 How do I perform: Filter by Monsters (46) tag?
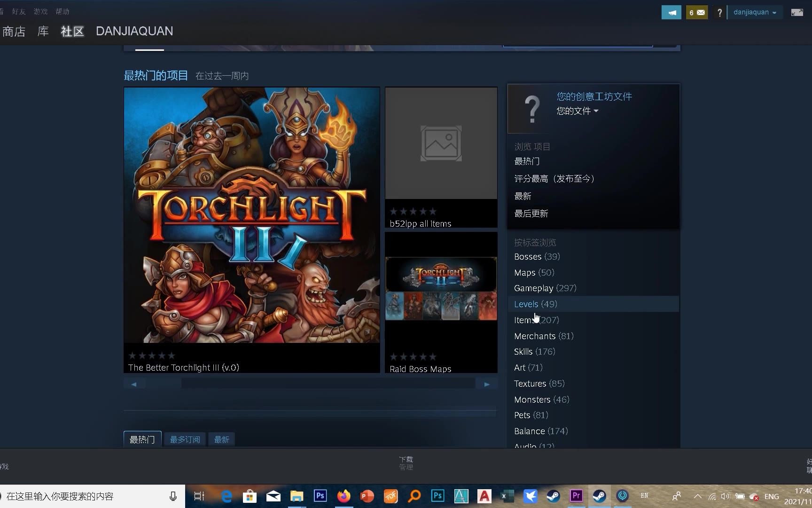[x=542, y=400]
